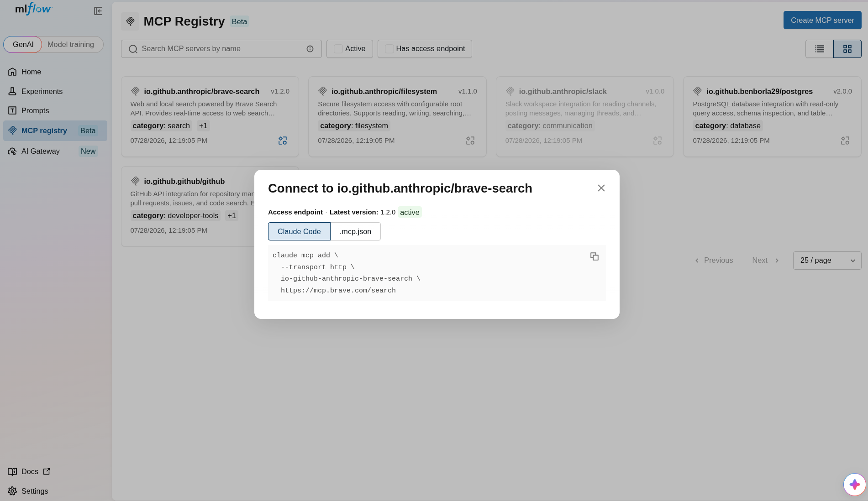Go to Previous page
Image resolution: width=868 pixels, height=501 pixels.
(714, 261)
